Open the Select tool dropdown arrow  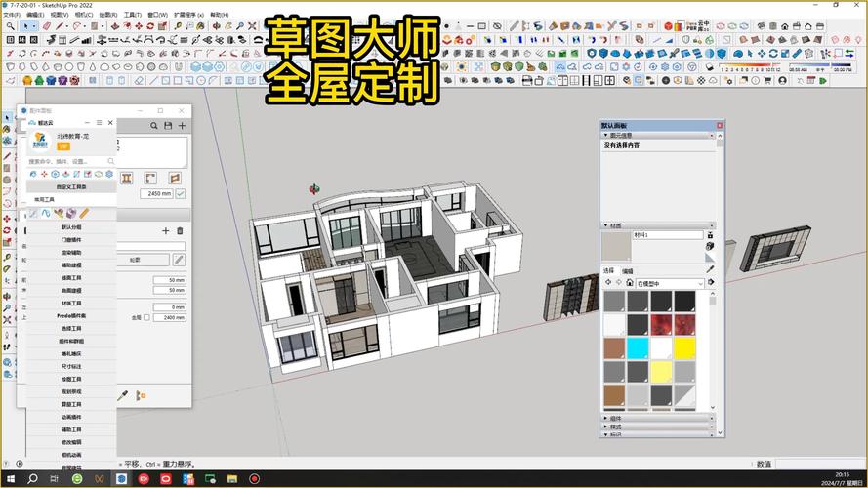(34, 26)
